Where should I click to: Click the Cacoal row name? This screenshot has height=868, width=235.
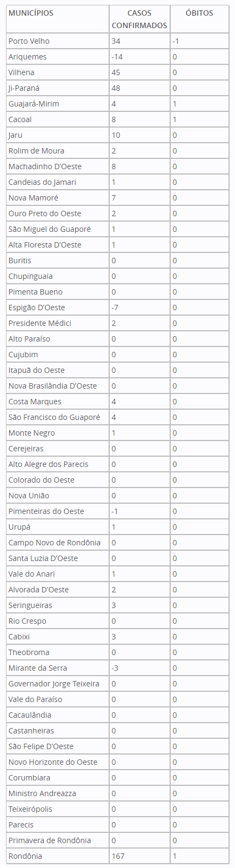pos(20,119)
